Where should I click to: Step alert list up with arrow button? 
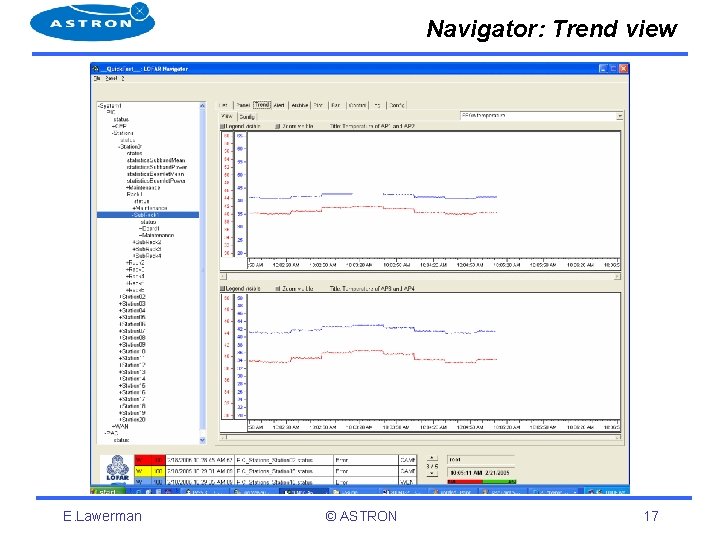tap(432, 458)
